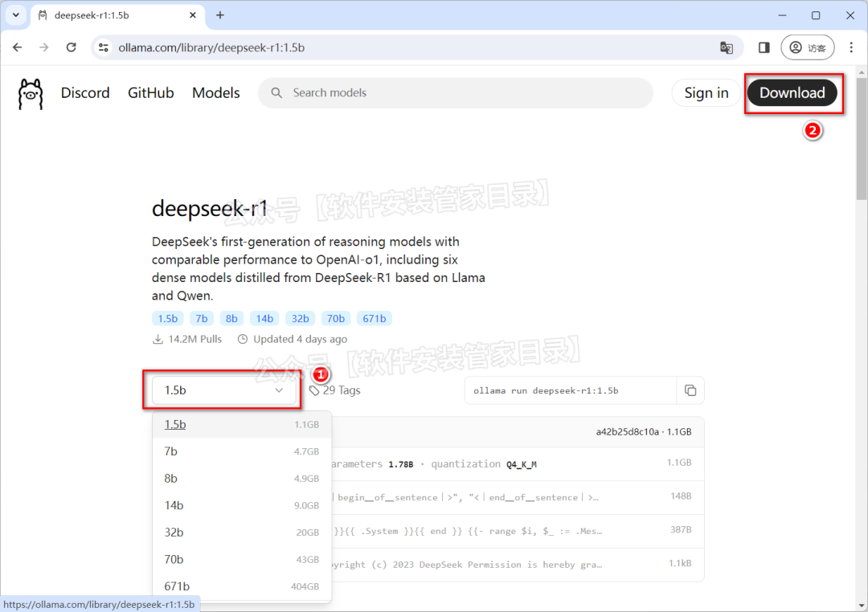
Task: Maximize the browser window
Action: (x=816, y=15)
